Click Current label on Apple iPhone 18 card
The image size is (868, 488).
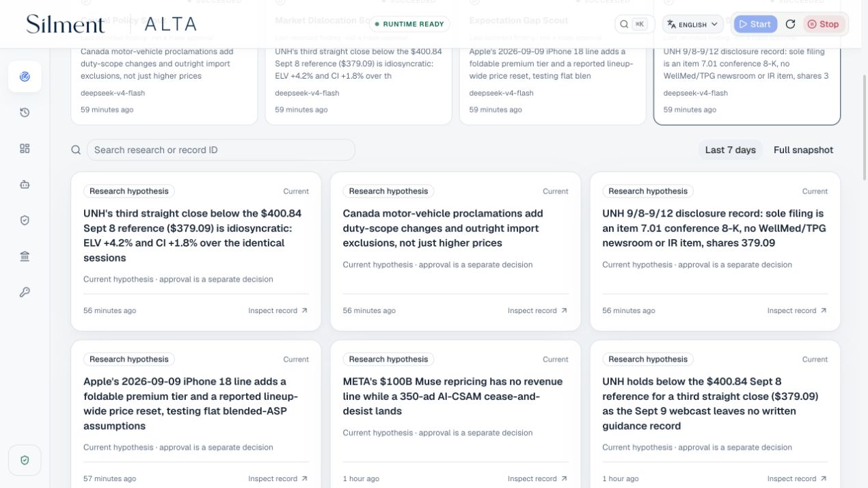click(x=296, y=360)
